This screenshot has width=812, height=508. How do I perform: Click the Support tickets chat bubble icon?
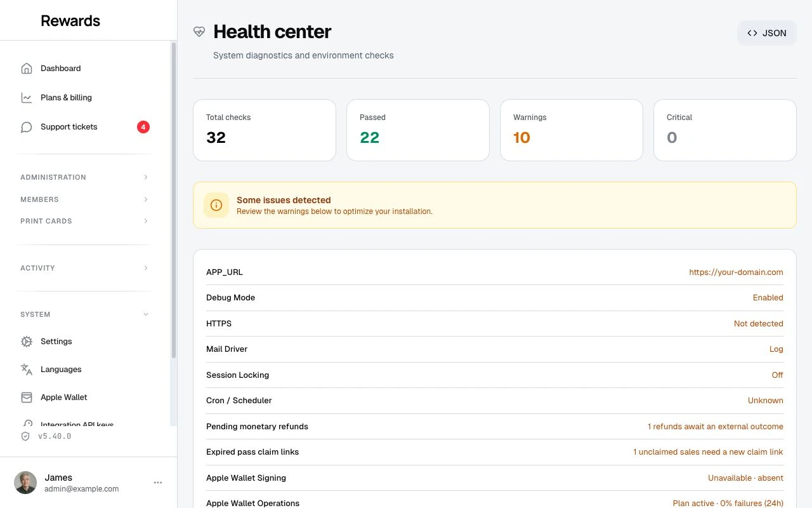27,127
